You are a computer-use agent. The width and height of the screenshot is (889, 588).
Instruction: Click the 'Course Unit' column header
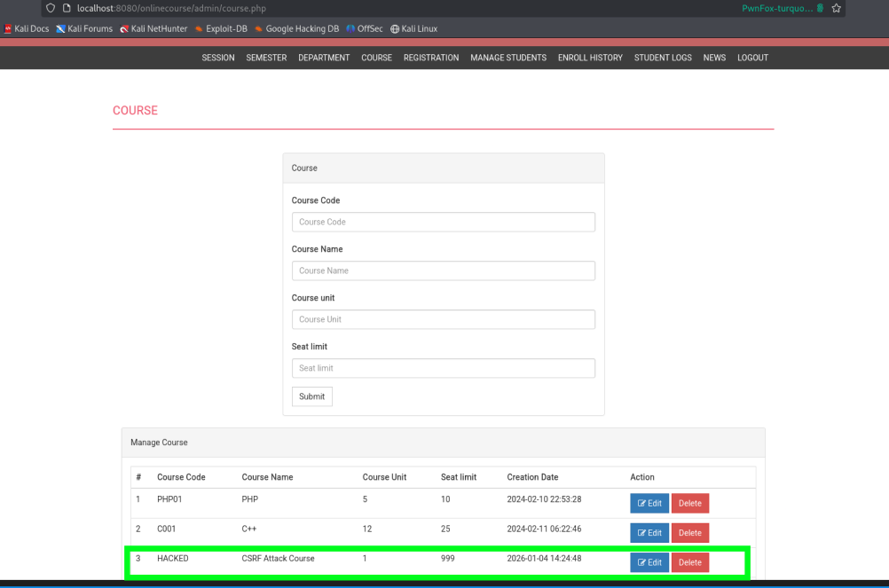(x=384, y=477)
